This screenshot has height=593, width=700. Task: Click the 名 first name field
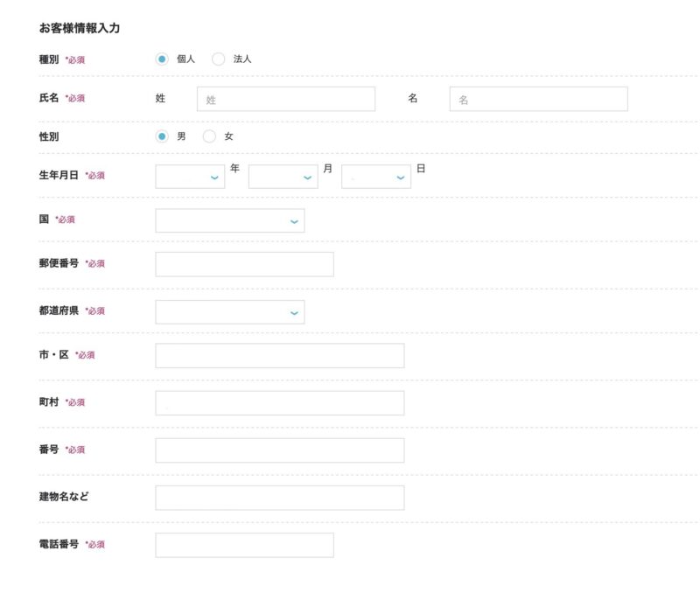538,99
